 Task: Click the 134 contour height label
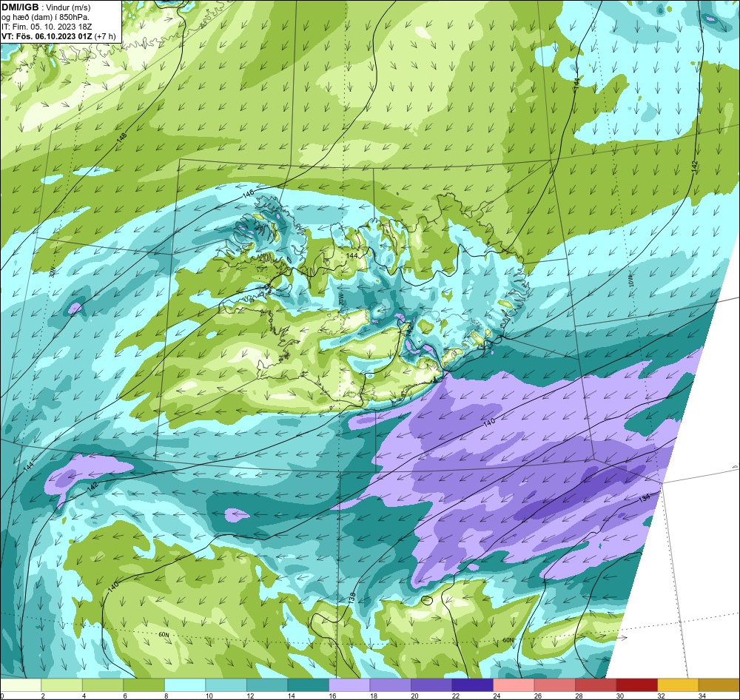[x=645, y=498]
